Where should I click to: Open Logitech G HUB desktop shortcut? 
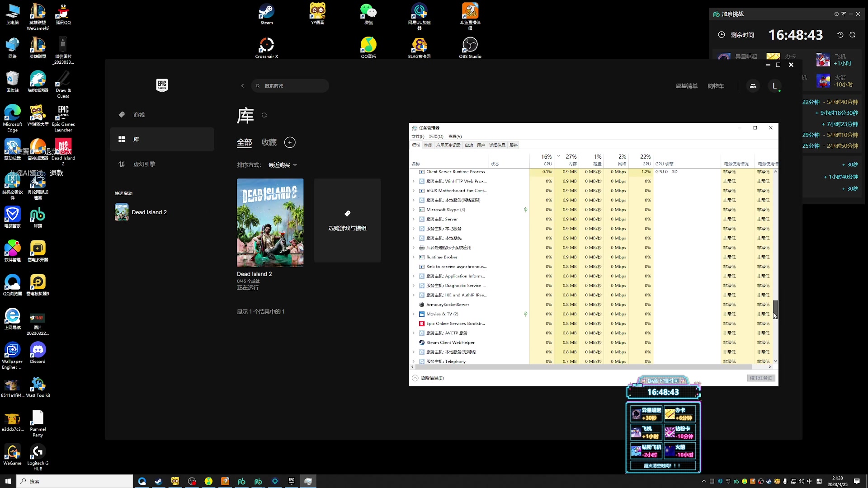click(x=38, y=457)
